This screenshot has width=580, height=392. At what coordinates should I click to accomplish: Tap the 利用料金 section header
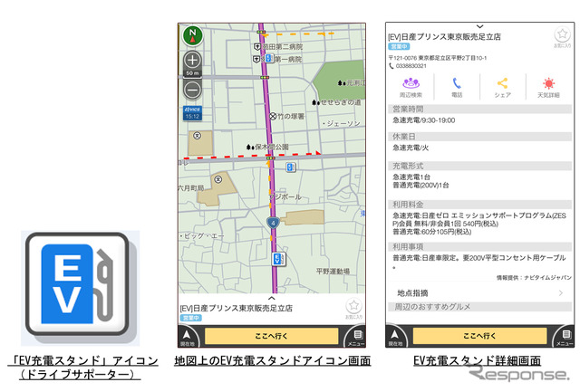pos(479,205)
